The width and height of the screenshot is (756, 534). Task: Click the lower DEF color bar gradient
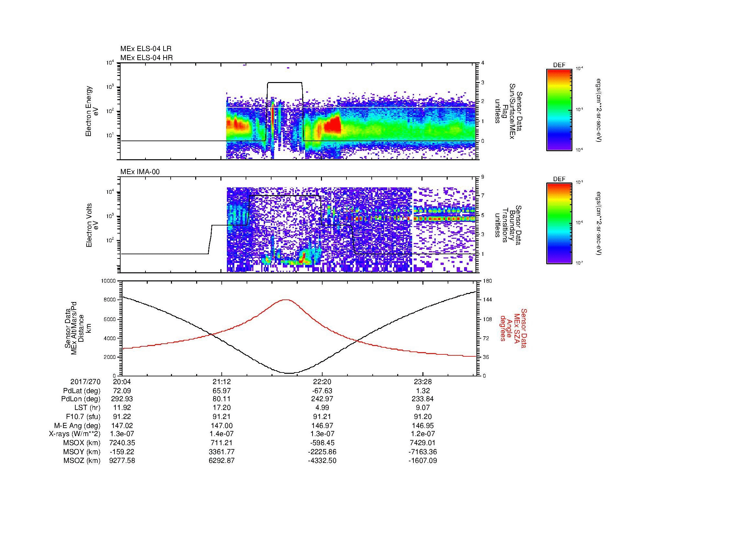559,224
